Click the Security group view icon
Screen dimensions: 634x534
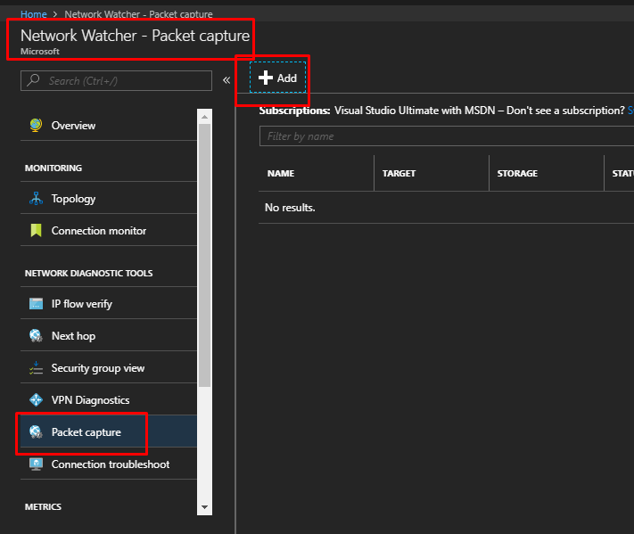[x=36, y=368]
